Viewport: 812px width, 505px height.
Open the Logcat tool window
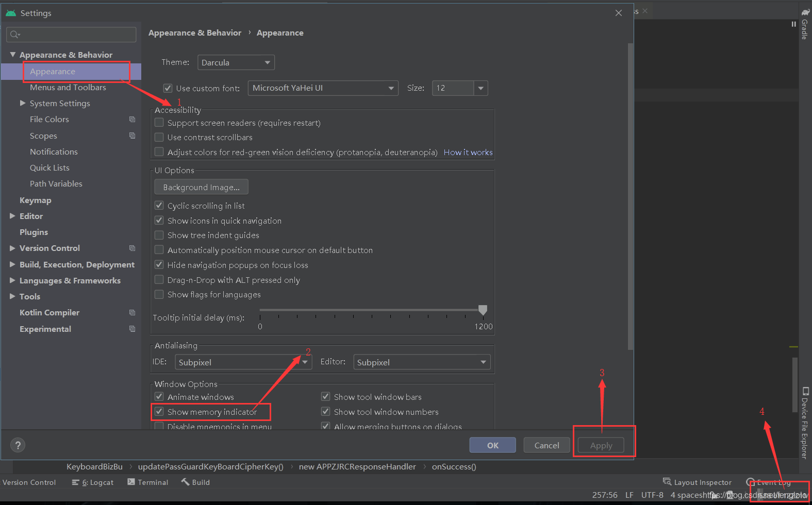[93, 482]
